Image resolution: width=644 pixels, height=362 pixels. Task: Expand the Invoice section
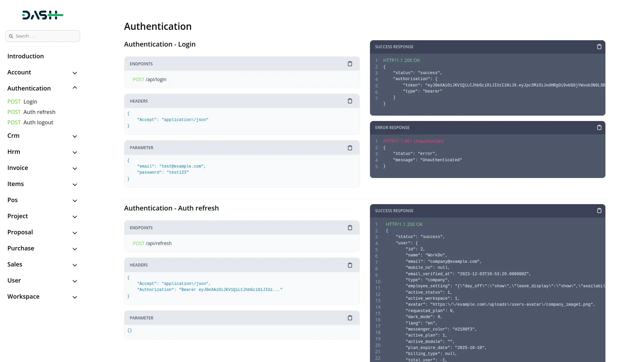(74, 169)
